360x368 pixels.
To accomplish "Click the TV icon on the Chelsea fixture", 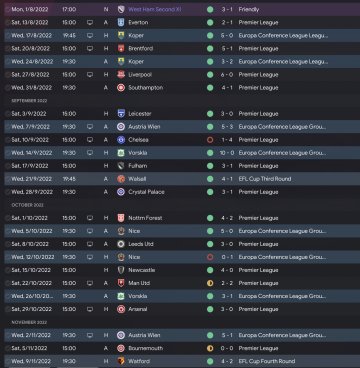I will point(90,140).
